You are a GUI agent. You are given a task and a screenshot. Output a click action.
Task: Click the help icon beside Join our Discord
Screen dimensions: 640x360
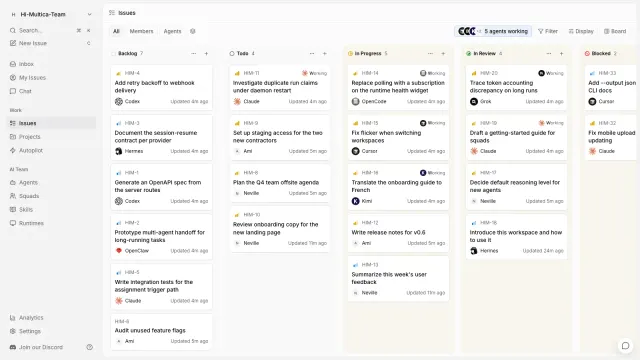pos(89,347)
